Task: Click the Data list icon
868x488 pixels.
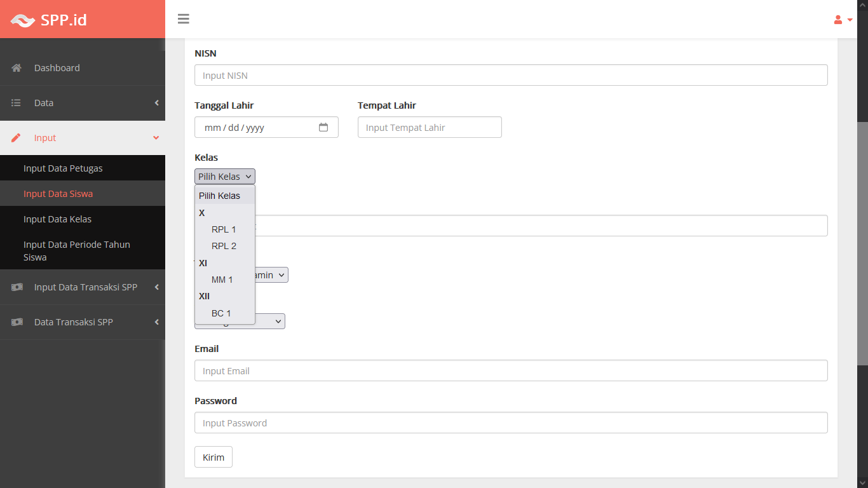Action: 17,103
